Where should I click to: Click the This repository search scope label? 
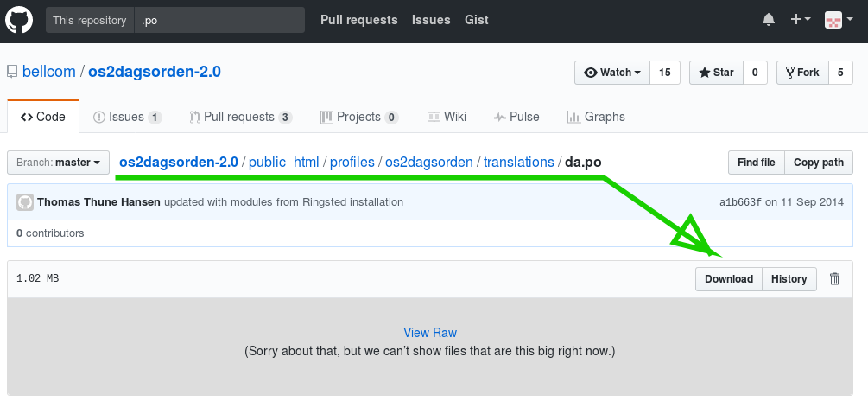(x=90, y=20)
